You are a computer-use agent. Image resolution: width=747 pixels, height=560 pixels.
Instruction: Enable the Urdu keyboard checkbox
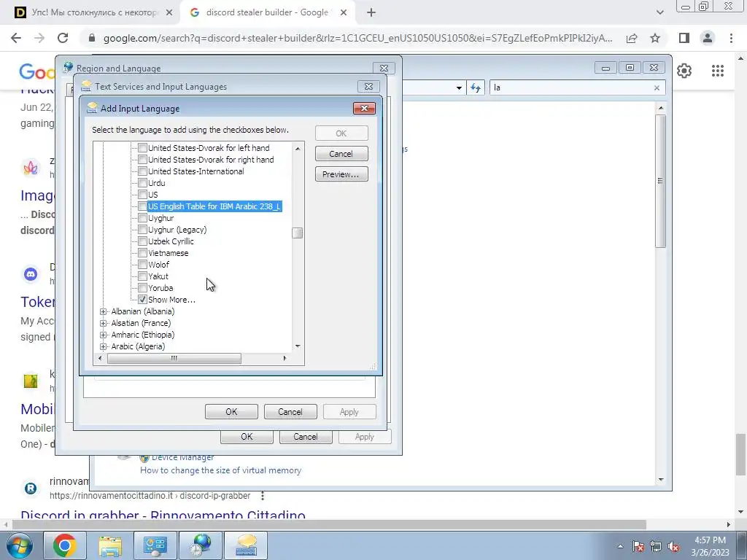coord(142,183)
